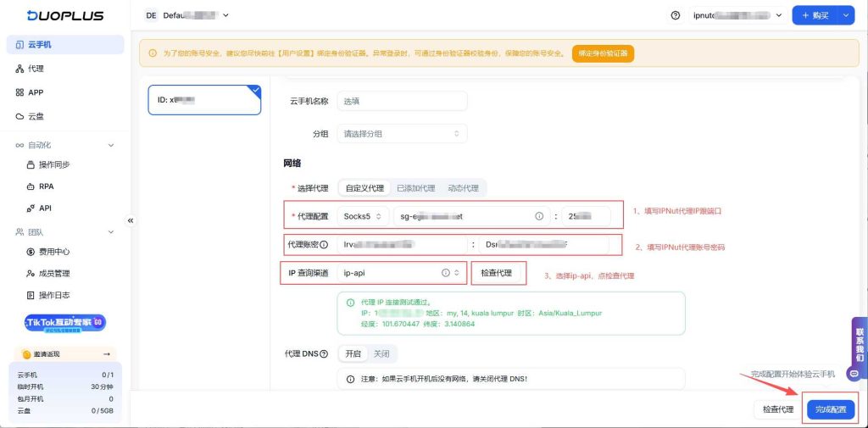Screen dimensions: 868x428
Task: Click info icon inside proxy host field
Action: coord(538,216)
